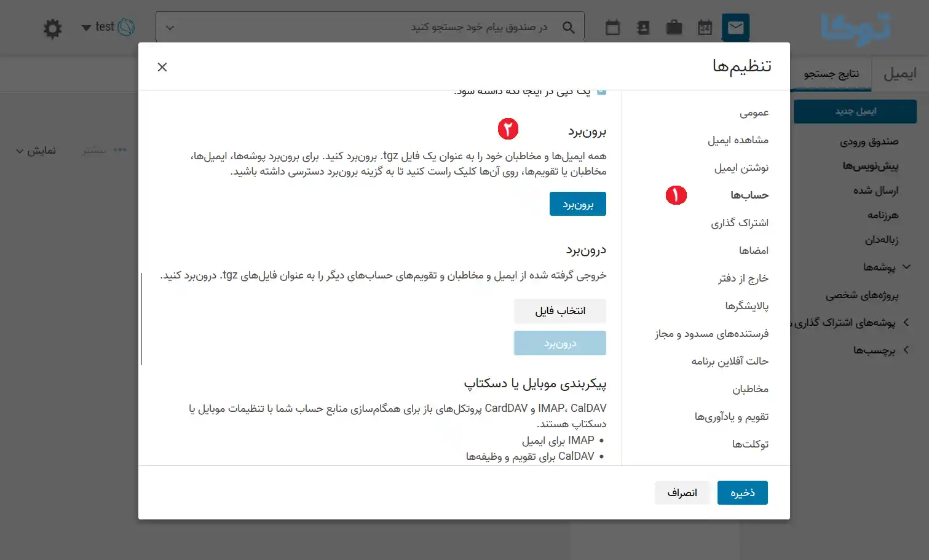Open صندوق ورودی inbox folder
Image resolution: width=929 pixels, height=560 pixels.
click(x=869, y=141)
